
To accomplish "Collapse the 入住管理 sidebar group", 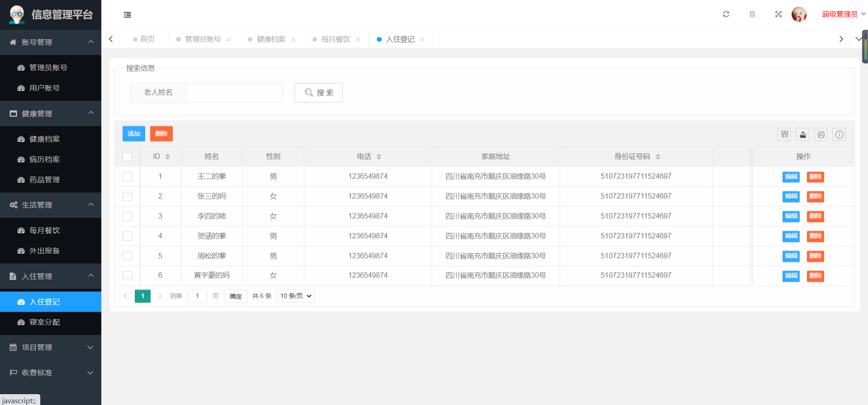I will click(51, 276).
